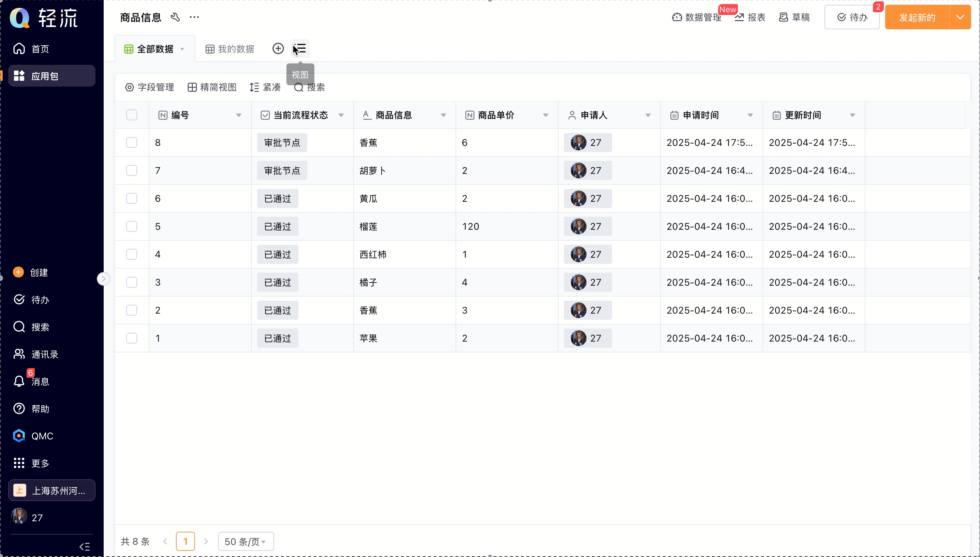980x557 pixels.
Task: Switch to 我的数据 tab
Action: (230, 49)
